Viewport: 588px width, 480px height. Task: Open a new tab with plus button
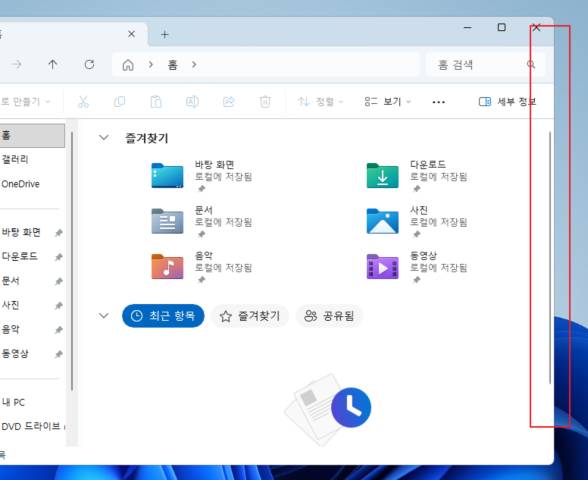pyautogui.click(x=164, y=34)
